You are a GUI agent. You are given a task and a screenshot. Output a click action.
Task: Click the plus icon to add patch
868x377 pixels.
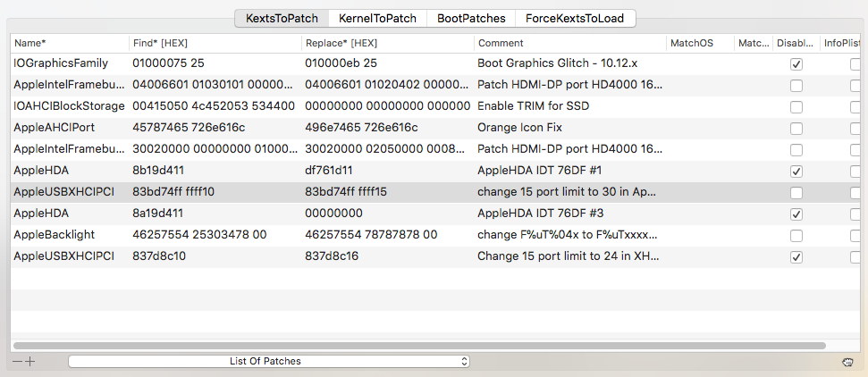[30, 361]
